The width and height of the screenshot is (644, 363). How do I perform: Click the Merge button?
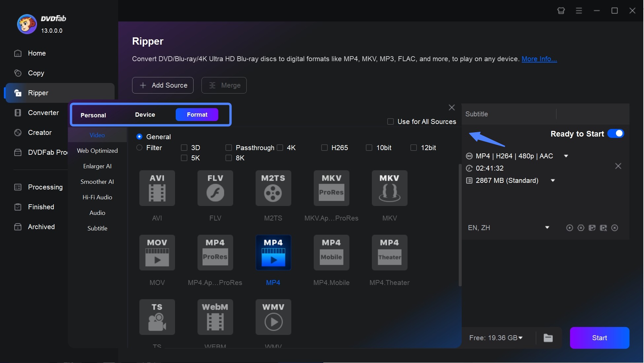coord(224,85)
